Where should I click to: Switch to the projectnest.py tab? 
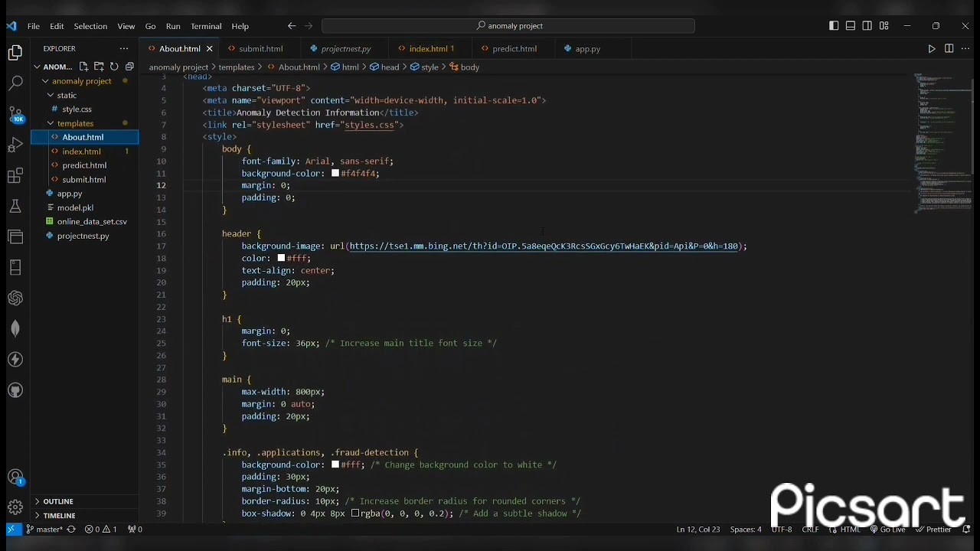coord(345,48)
